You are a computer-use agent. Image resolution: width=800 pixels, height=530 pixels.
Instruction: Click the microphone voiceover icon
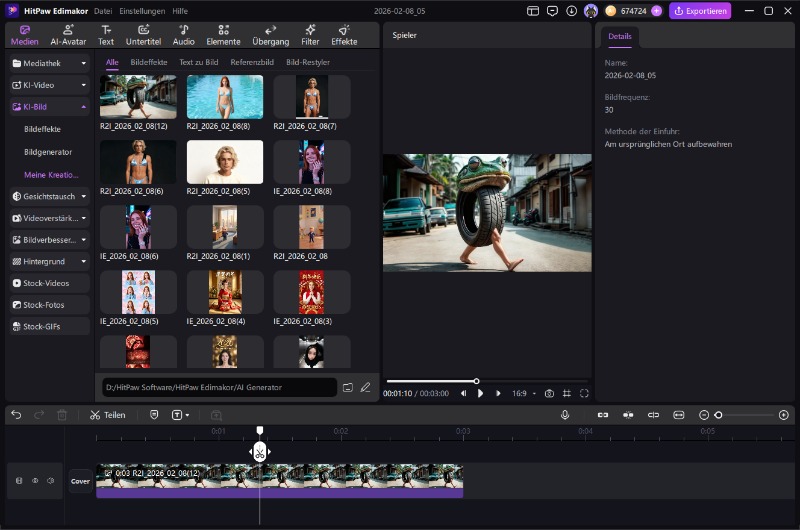coord(565,415)
